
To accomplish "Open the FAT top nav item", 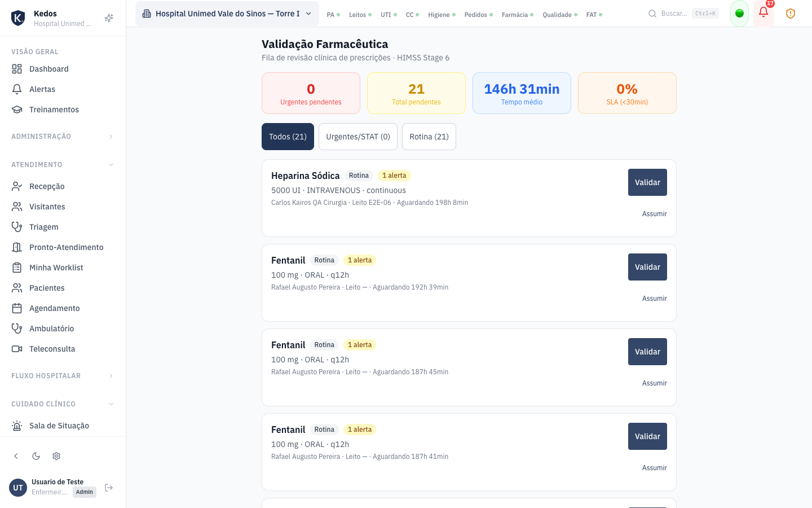I will (x=594, y=15).
